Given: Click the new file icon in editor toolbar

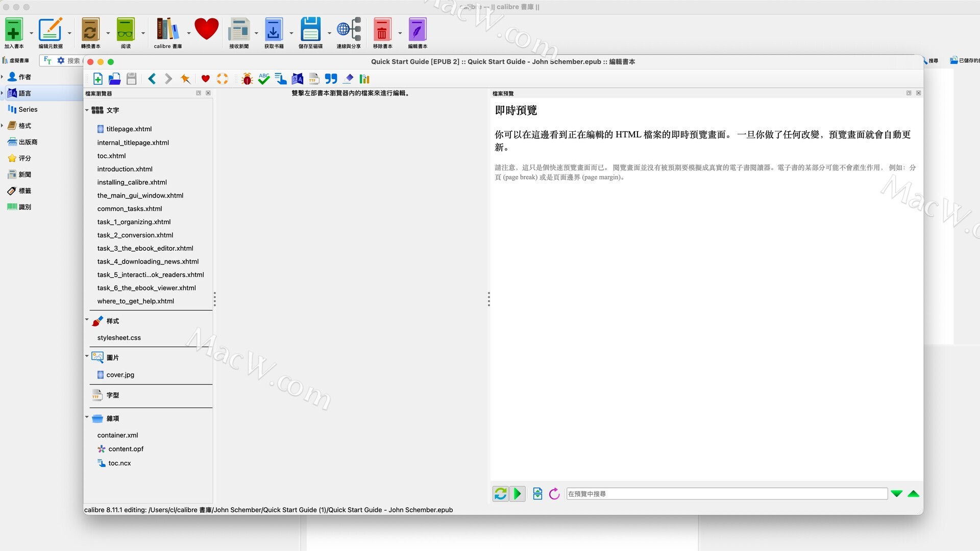Looking at the screenshot, I should 98,79.
